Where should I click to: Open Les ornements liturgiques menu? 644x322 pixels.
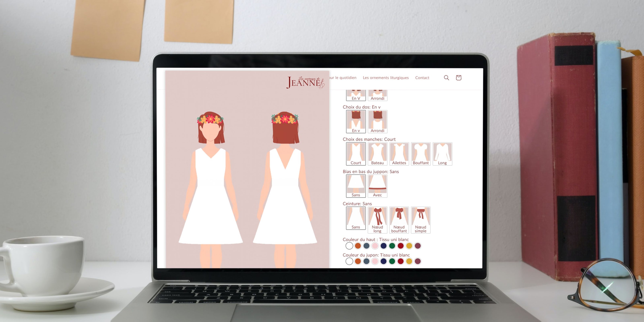coord(386,78)
